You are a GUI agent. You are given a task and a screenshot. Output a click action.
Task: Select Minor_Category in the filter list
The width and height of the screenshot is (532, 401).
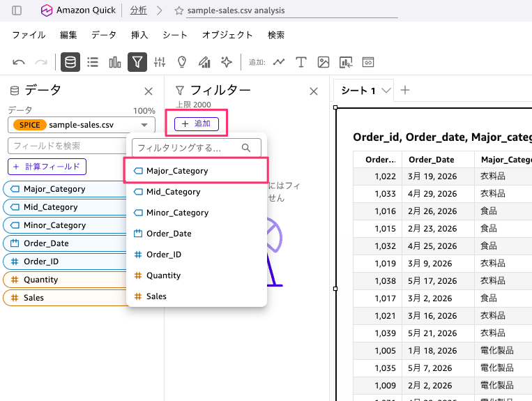[x=197, y=213]
